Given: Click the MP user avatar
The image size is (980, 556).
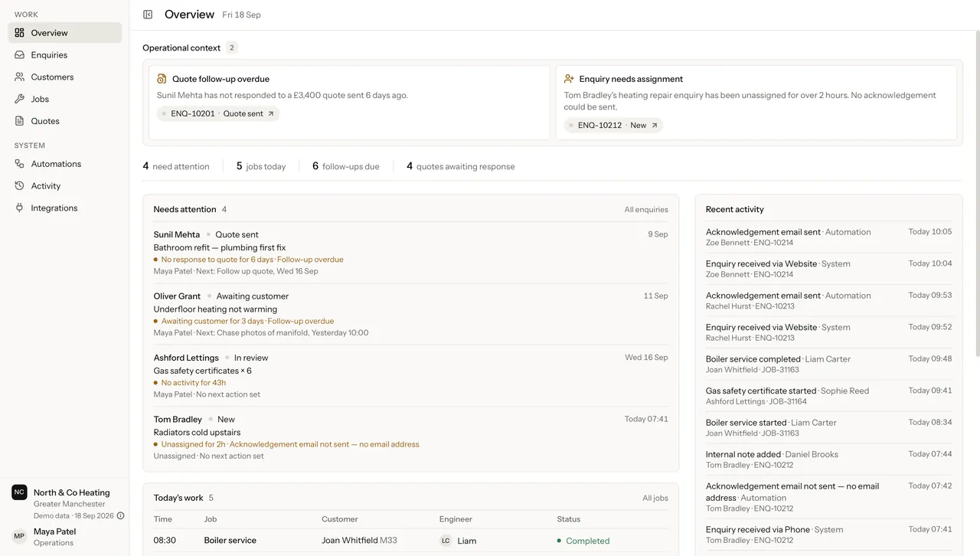Looking at the screenshot, I should 19,537.
